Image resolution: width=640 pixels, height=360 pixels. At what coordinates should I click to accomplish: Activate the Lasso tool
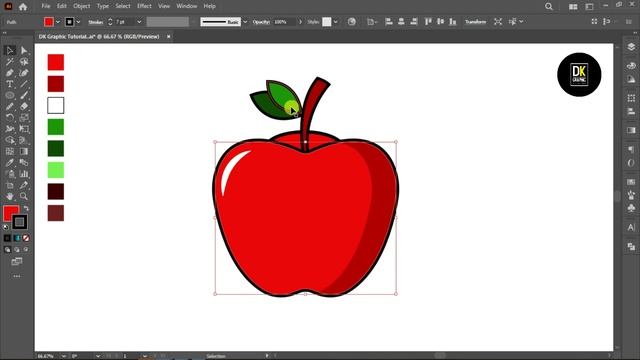[x=24, y=62]
